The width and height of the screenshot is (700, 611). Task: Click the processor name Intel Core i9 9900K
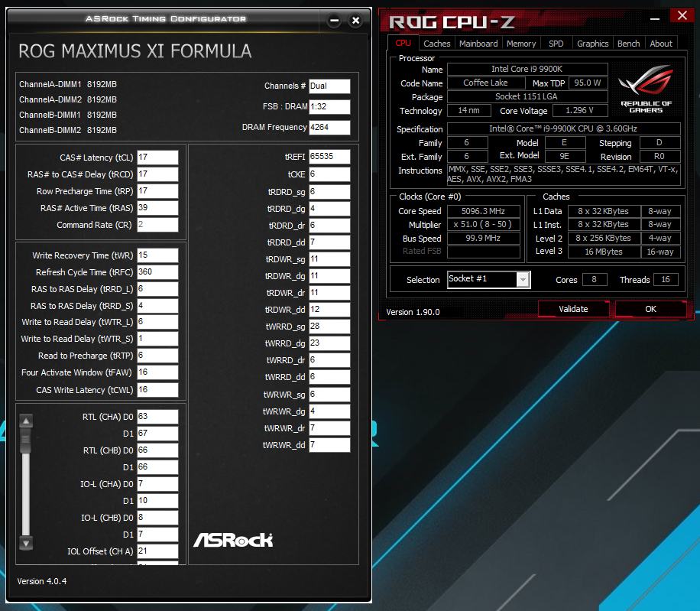click(527, 69)
